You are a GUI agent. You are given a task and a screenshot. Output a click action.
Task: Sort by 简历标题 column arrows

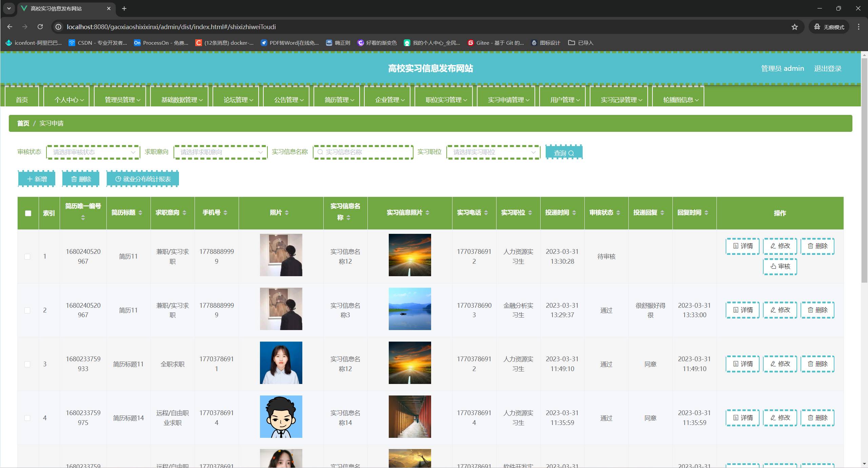[140, 212]
